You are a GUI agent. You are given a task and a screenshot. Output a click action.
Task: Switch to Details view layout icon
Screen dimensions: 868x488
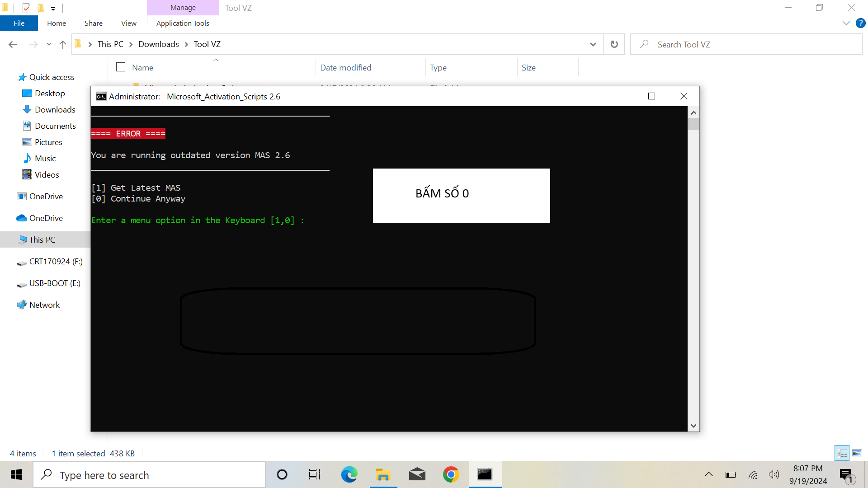[842, 453]
